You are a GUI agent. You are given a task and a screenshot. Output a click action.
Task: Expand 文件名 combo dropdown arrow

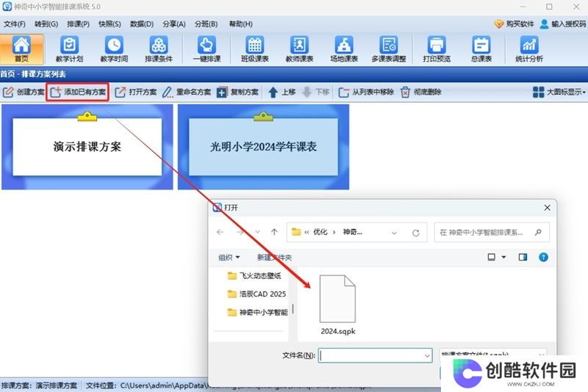tap(427, 356)
